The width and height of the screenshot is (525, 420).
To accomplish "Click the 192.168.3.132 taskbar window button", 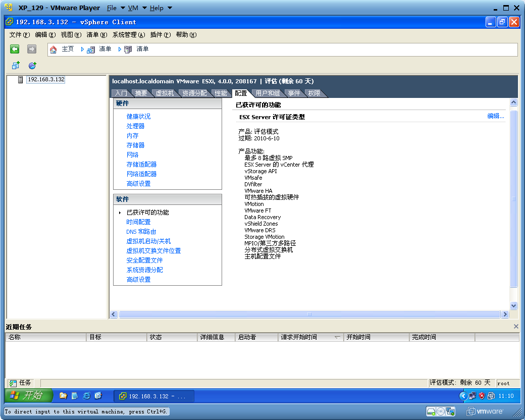I will (153, 396).
